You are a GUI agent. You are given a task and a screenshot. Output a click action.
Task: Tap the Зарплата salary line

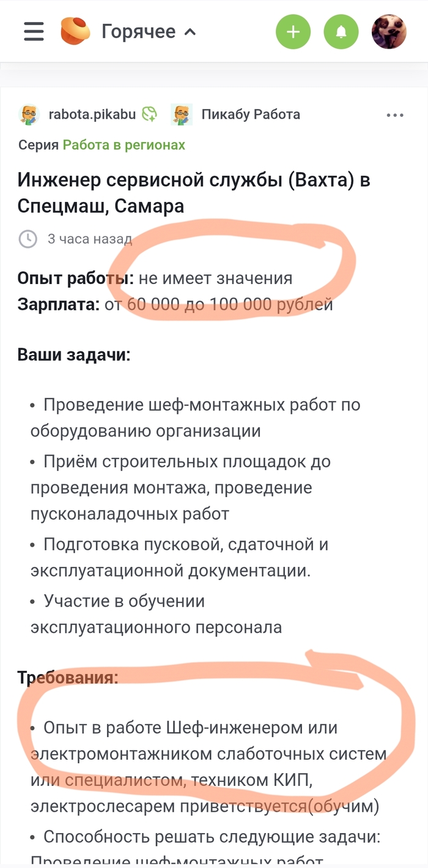(175, 304)
